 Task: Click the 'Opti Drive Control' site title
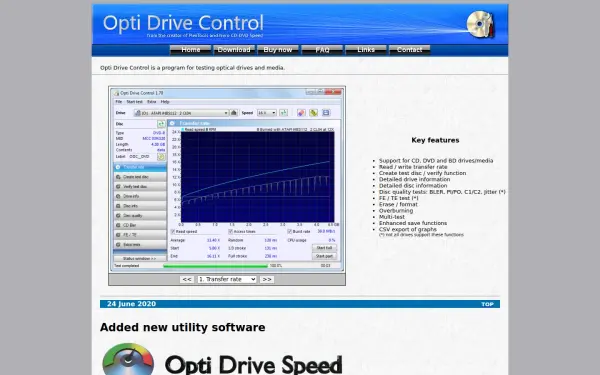coord(183,23)
